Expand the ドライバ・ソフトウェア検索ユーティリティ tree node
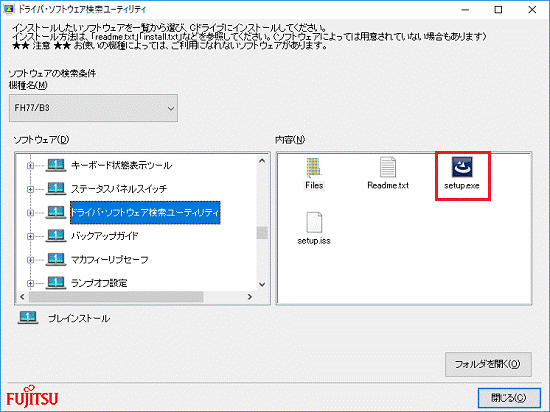This screenshot has height=412, width=550. click(x=30, y=212)
